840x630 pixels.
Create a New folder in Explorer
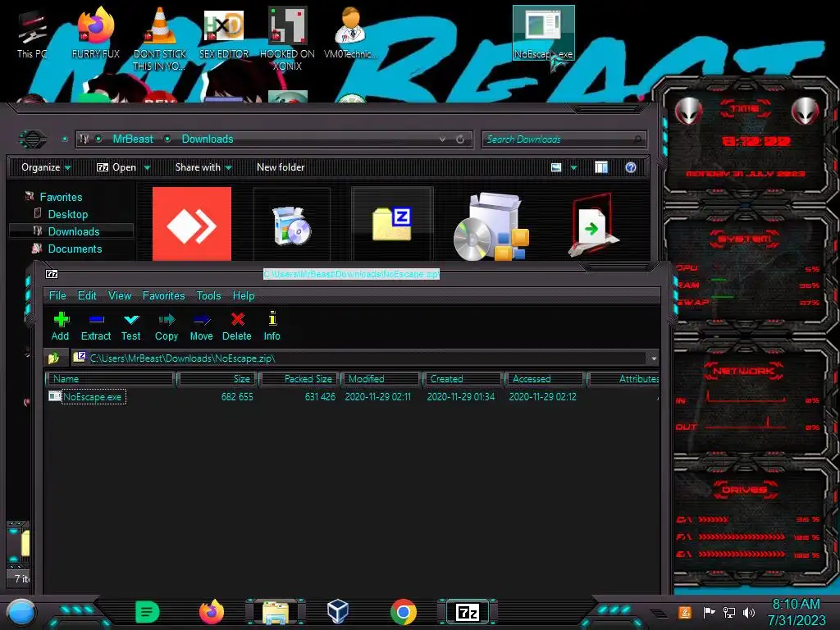pos(281,167)
